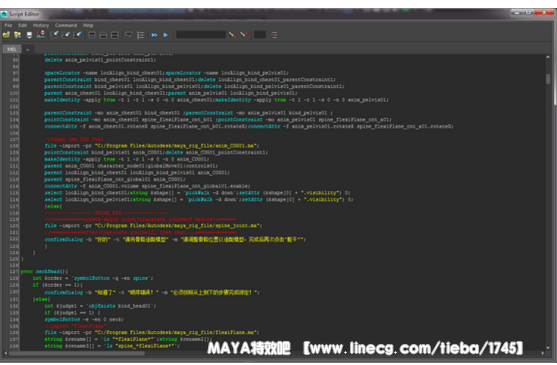The image size is (557, 365).
Task: Click Save Script to Shelf icon
Action: click(x=41, y=35)
